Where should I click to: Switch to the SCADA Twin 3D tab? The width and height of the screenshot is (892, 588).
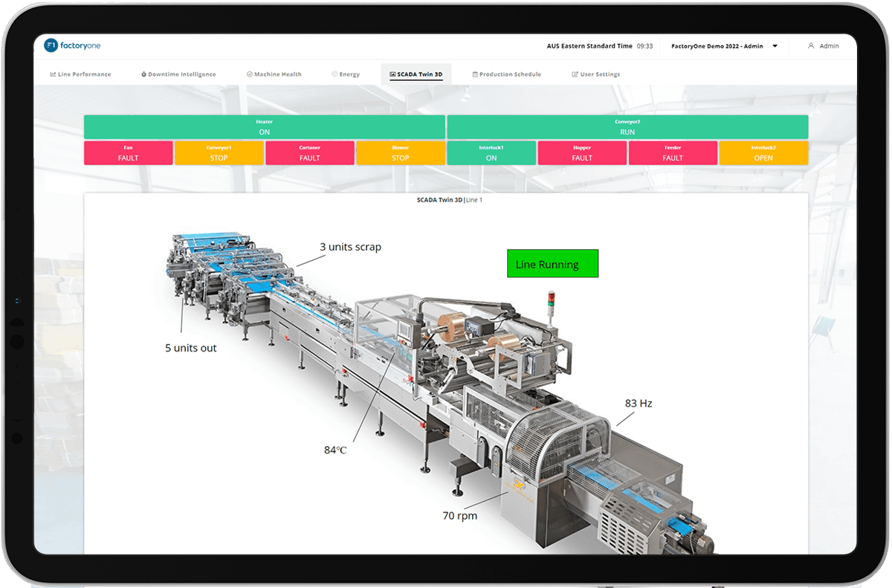(416, 74)
